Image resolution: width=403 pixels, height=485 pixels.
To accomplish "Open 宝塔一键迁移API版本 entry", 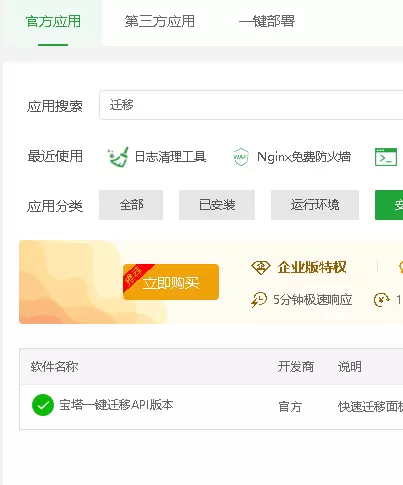I will click(x=116, y=405).
